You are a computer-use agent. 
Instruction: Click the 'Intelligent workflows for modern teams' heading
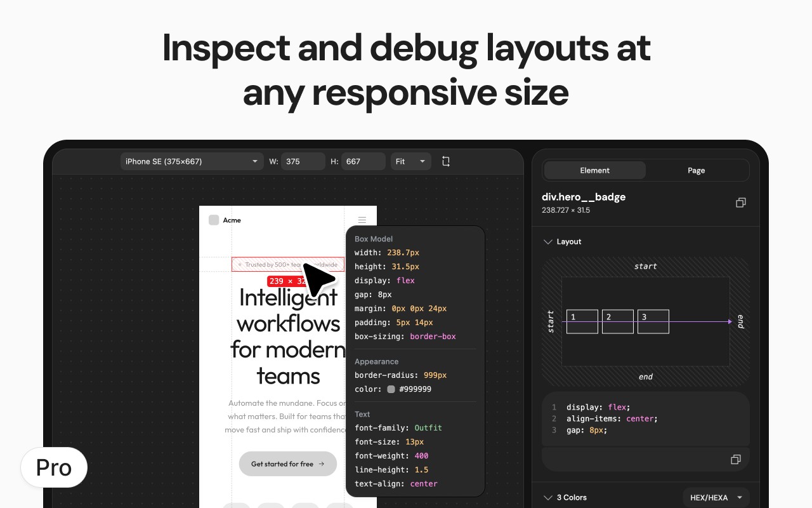(x=288, y=337)
